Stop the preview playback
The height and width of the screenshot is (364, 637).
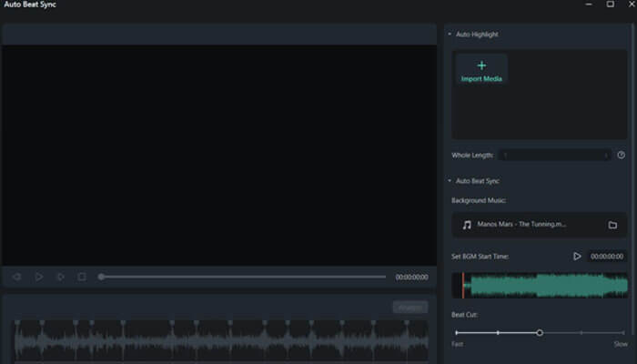(82, 277)
